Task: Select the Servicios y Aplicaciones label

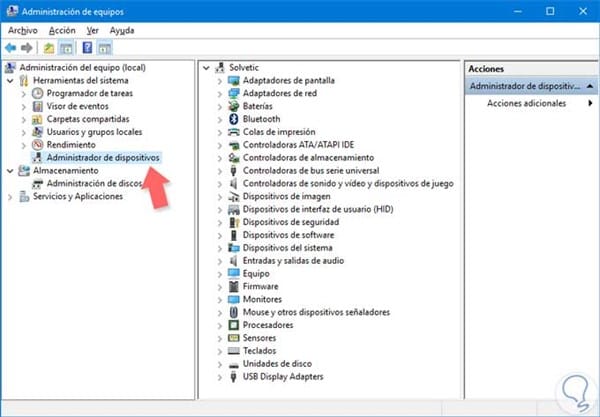Action: (x=78, y=196)
